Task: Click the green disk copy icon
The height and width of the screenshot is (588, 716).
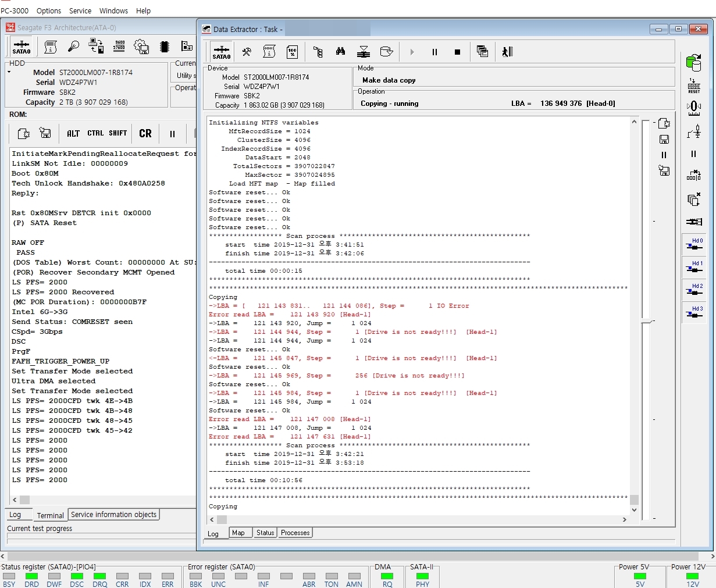Action: click(693, 63)
